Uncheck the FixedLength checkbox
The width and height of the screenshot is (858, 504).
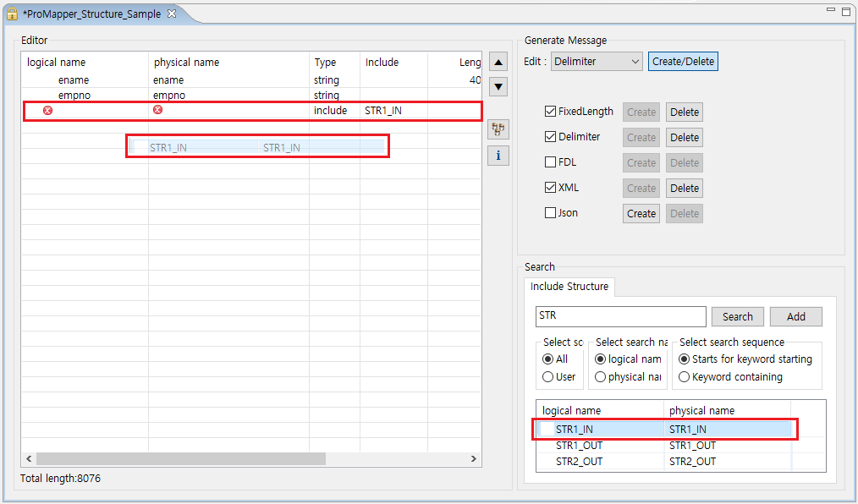tap(551, 112)
